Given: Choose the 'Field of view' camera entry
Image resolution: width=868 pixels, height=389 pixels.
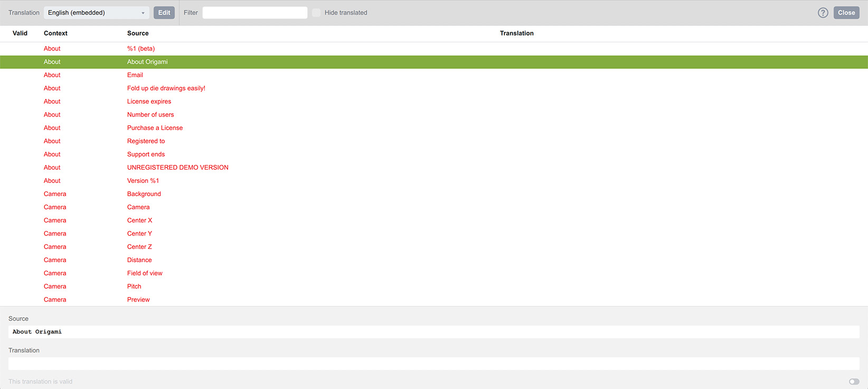Looking at the screenshot, I should click(145, 273).
